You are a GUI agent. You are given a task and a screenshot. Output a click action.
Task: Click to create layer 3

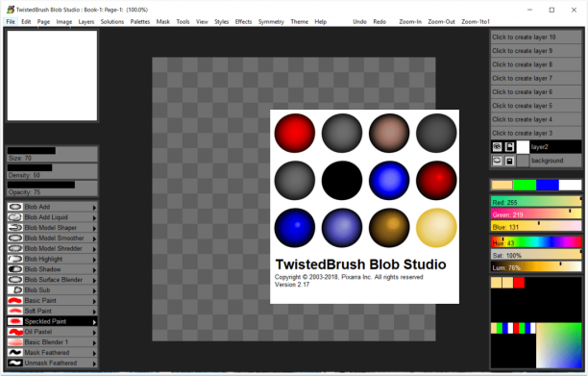click(536, 134)
